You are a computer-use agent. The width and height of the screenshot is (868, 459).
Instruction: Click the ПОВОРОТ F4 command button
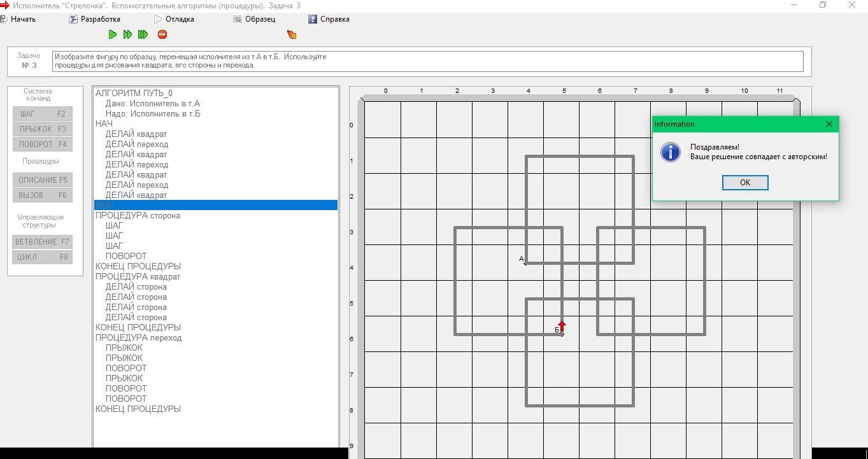[x=43, y=145]
